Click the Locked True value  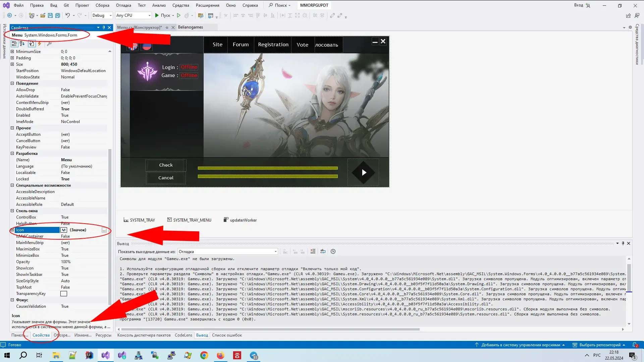65,179
